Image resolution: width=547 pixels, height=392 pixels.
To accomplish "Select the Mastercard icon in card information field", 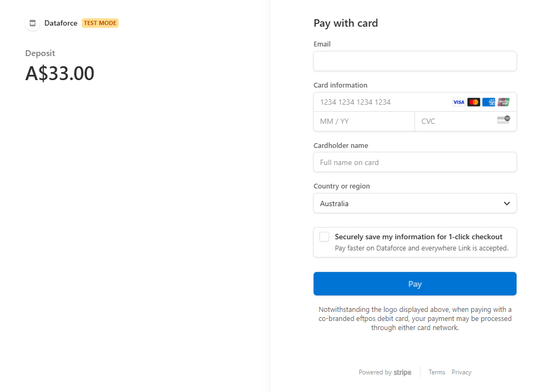I will point(473,101).
